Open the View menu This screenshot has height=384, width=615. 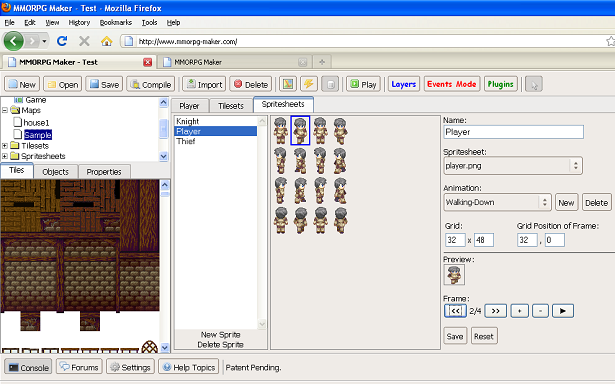click(52, 22)
